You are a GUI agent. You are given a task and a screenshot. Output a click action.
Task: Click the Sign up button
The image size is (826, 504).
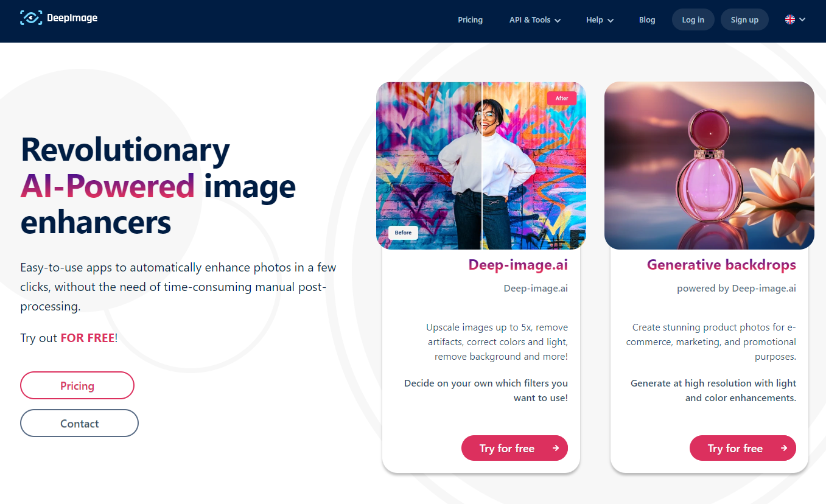click(x=744, y=19)
